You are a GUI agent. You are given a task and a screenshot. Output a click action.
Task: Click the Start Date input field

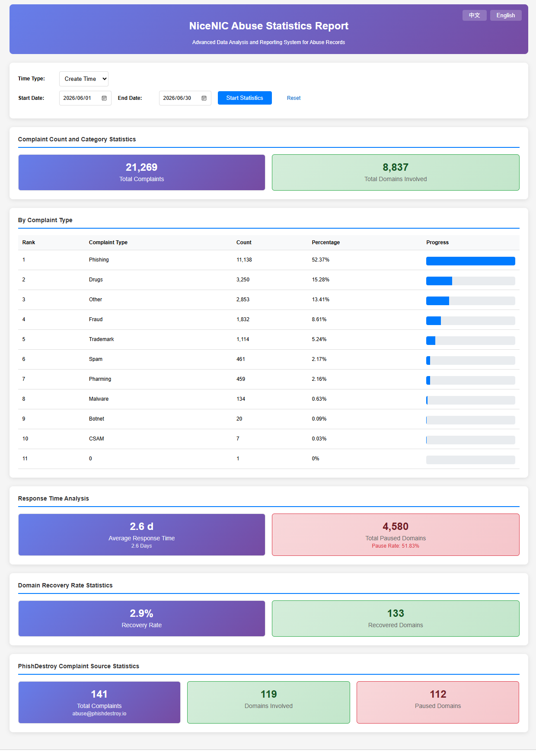(x=85, y=98)
